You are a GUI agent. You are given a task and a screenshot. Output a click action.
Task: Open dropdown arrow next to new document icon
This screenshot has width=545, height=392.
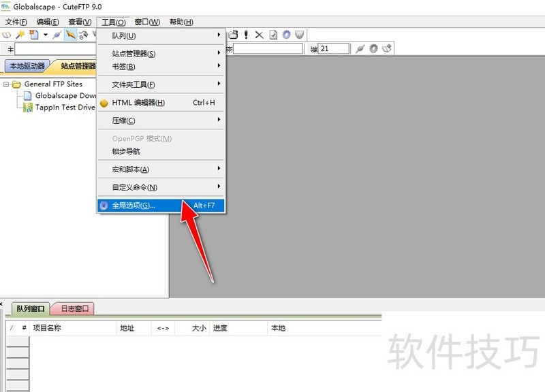pyautogui.click(x=45, y=35)
